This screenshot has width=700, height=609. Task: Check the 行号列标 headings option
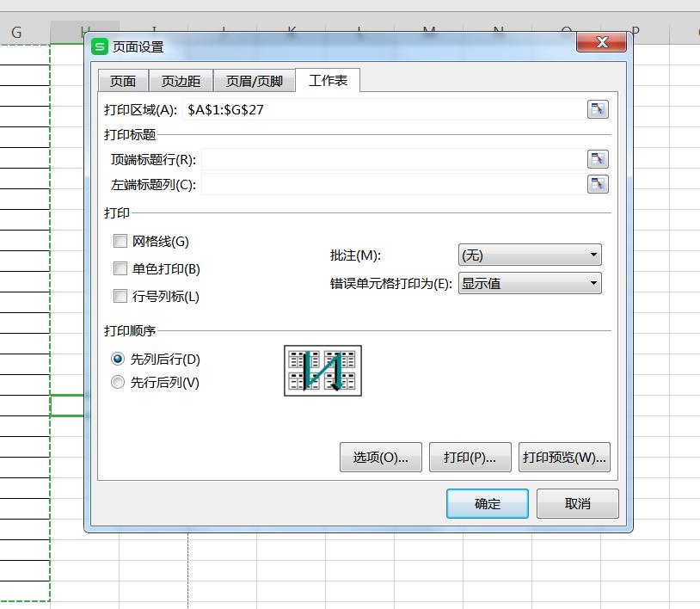pos(120,296)
